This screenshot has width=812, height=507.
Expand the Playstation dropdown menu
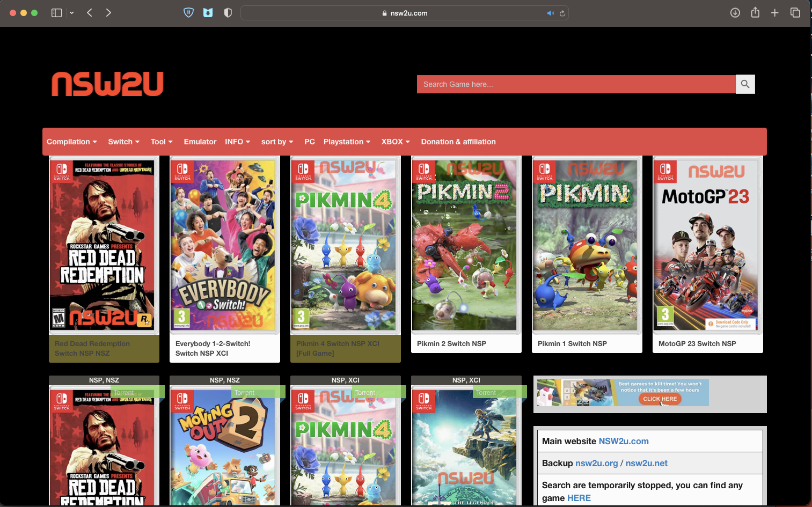(347, 142)
